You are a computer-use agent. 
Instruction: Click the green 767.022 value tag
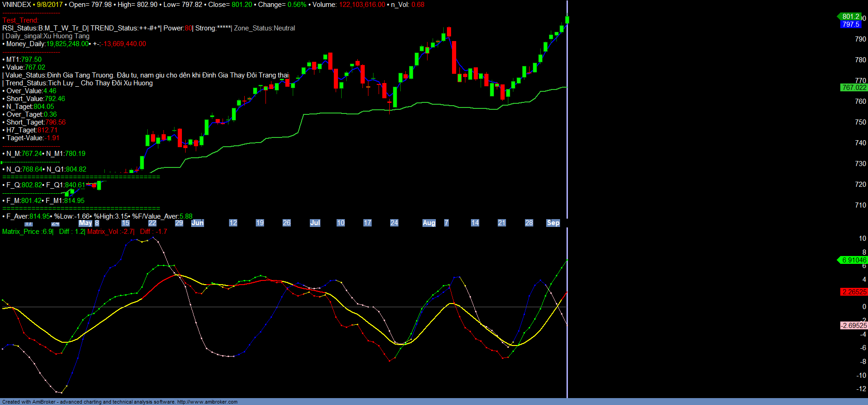854,88
